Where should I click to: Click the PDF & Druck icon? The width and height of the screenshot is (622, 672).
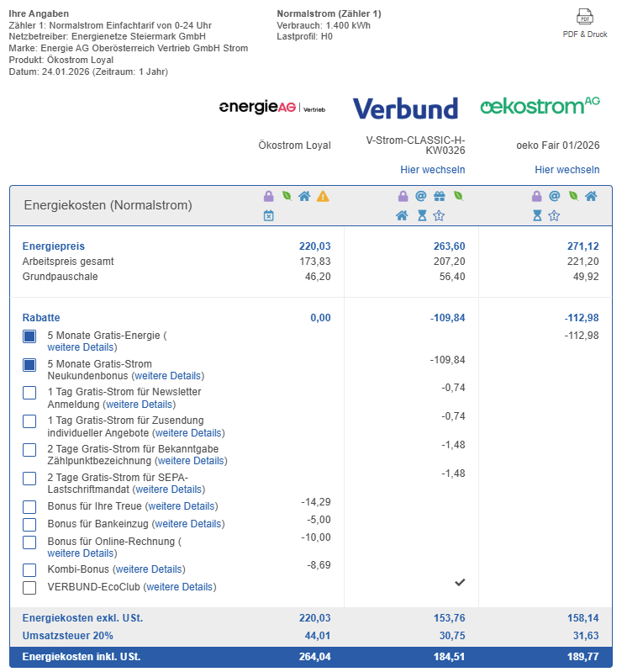585,17
